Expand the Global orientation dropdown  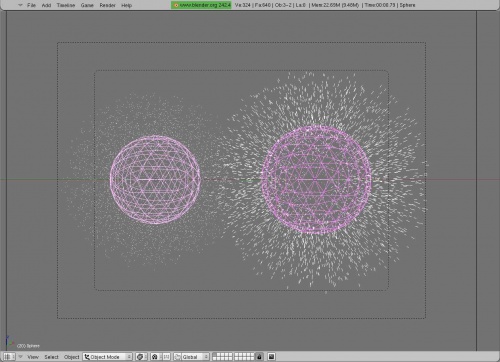pyautogui.click(x=192, y=357)
